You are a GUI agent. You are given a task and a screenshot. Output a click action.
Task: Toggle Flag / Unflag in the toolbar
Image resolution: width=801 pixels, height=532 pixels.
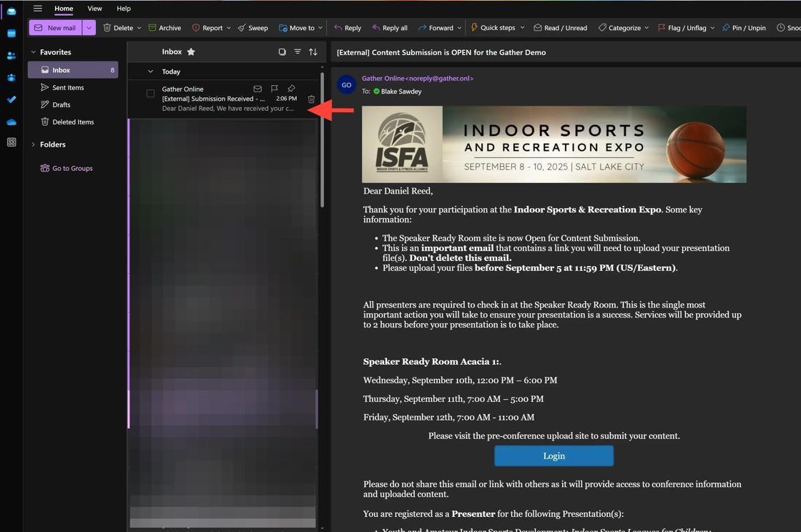pos(682,28)
